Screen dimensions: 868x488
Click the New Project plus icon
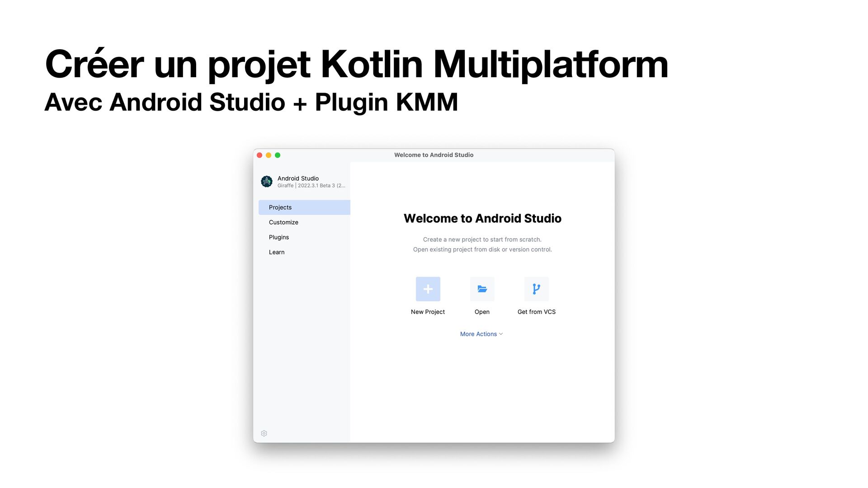tap(428, 289)
